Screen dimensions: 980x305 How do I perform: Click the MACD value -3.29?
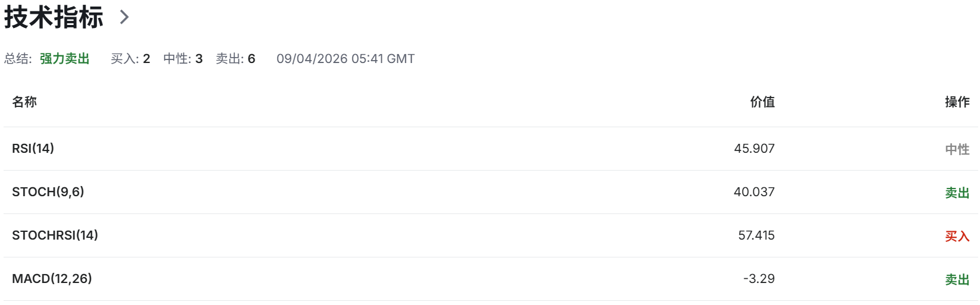(x=759, y=279)
